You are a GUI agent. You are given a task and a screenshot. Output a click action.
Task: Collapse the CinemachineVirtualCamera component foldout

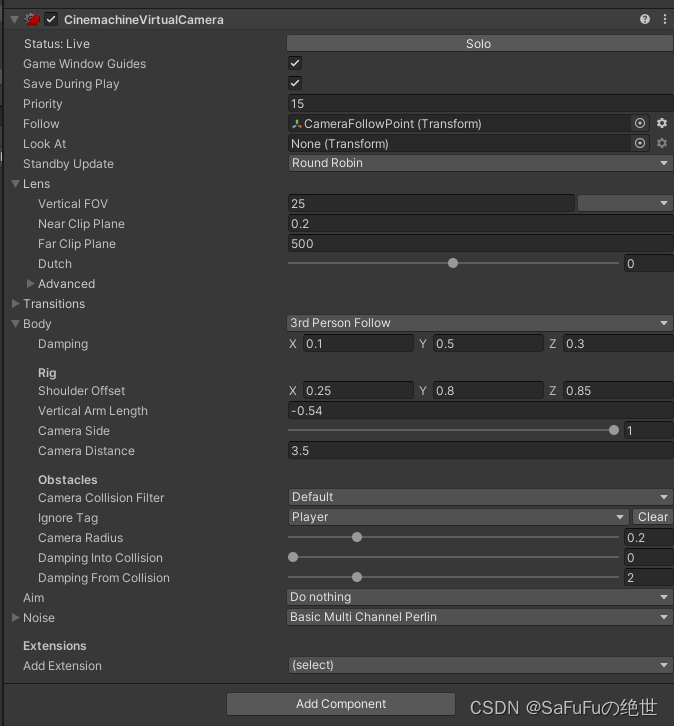pos(14,19)
